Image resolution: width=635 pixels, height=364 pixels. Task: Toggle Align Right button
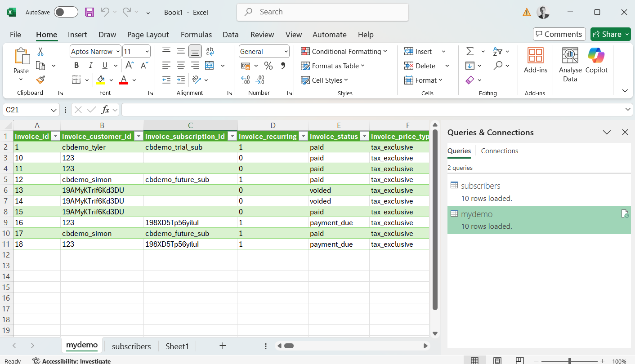[195, 66]
